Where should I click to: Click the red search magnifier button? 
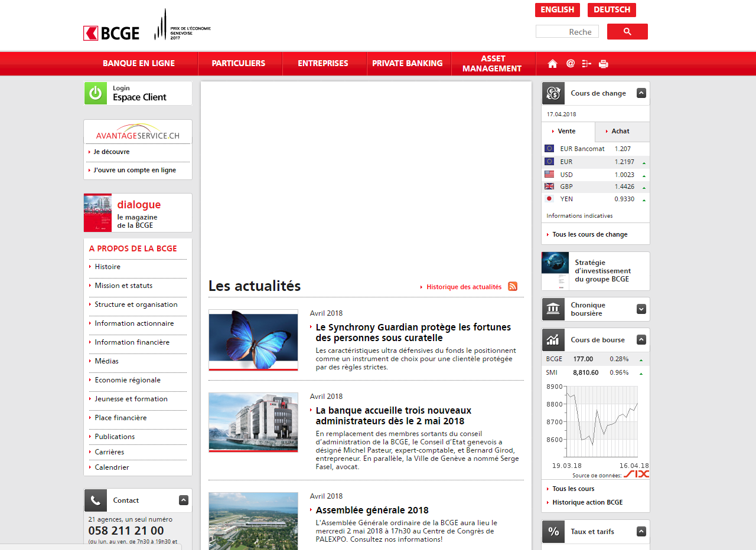627,32
